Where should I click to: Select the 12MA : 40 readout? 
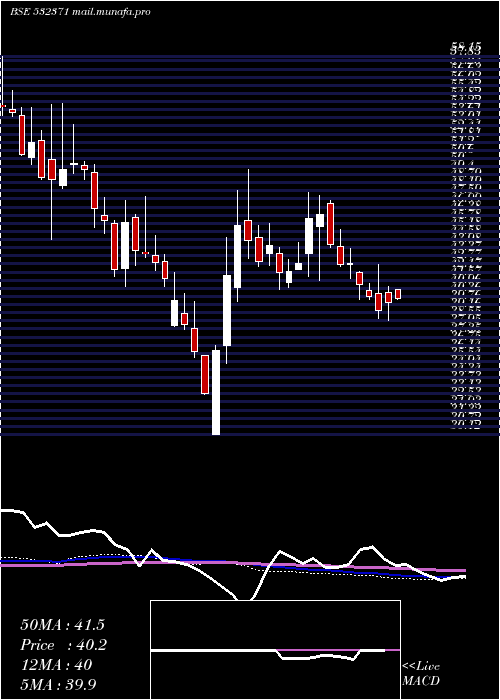click(56, 665)
